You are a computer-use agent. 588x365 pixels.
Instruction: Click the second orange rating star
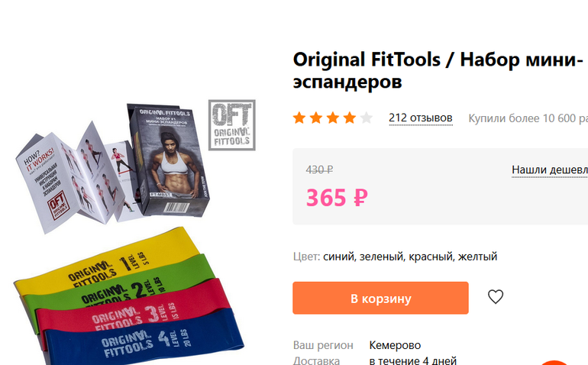point(316,118)
